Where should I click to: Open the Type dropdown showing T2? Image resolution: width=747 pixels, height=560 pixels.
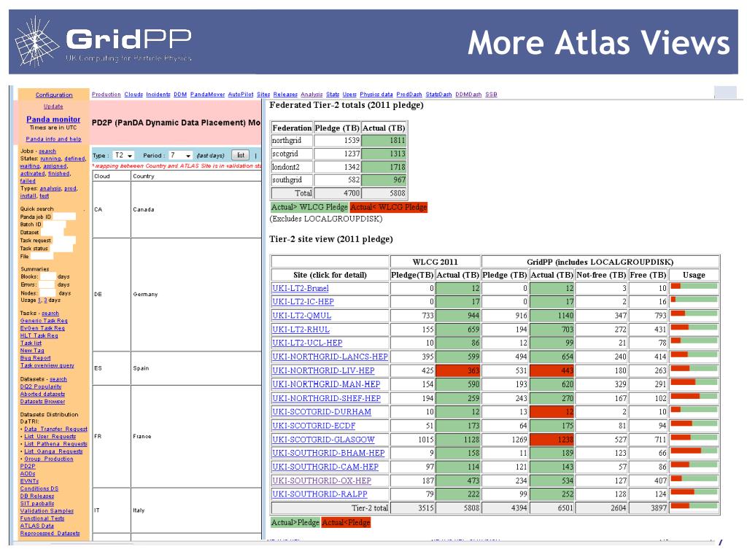click(123, 155)
